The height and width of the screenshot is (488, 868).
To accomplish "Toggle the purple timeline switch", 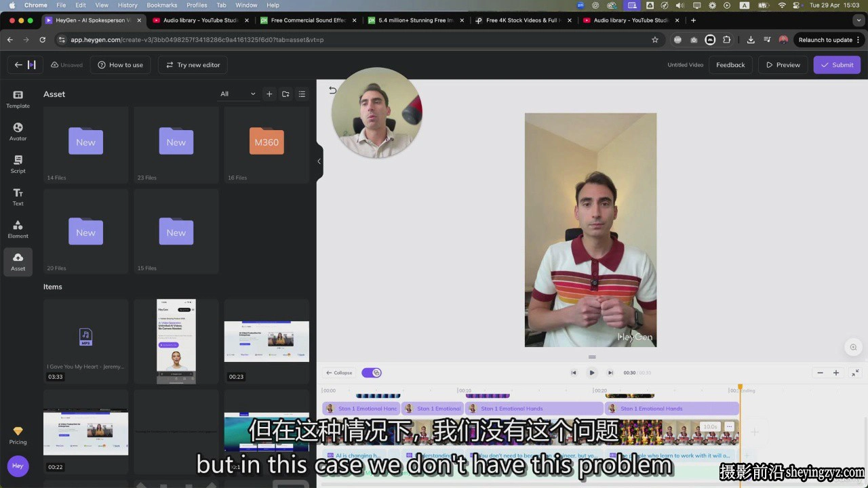I will [372, 373].
